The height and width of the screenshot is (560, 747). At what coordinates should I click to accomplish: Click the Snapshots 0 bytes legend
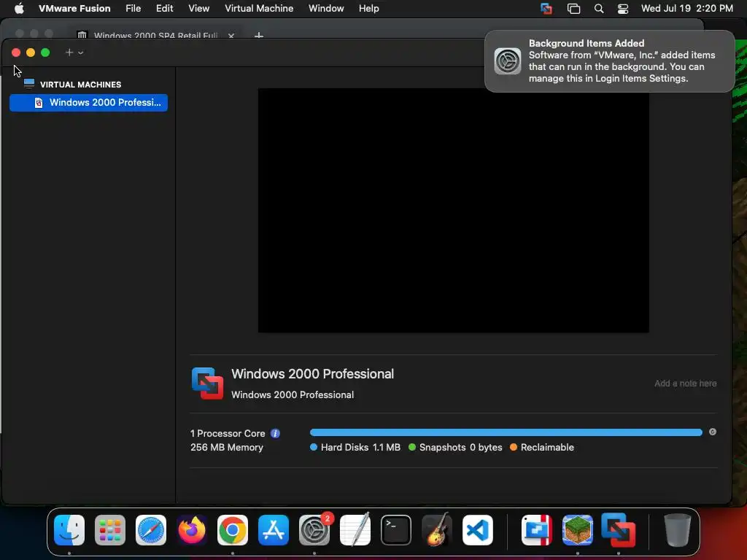pos(455,447)
